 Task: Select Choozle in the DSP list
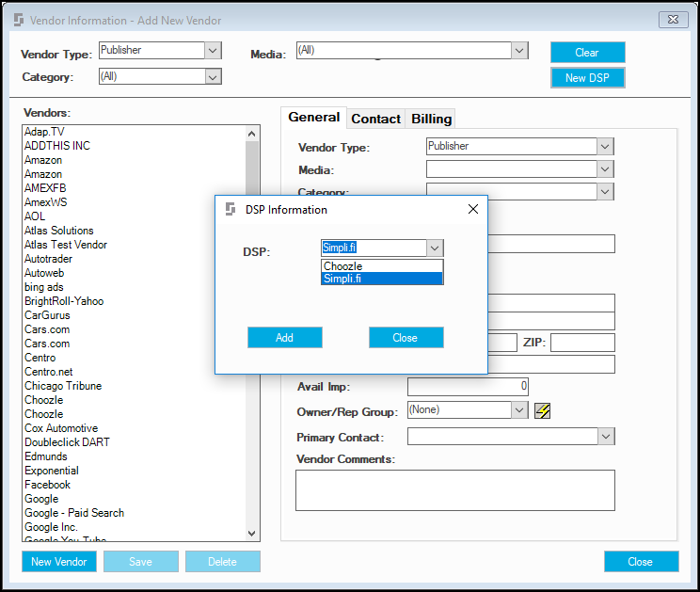pyautogui.click(x=382, y=266)
